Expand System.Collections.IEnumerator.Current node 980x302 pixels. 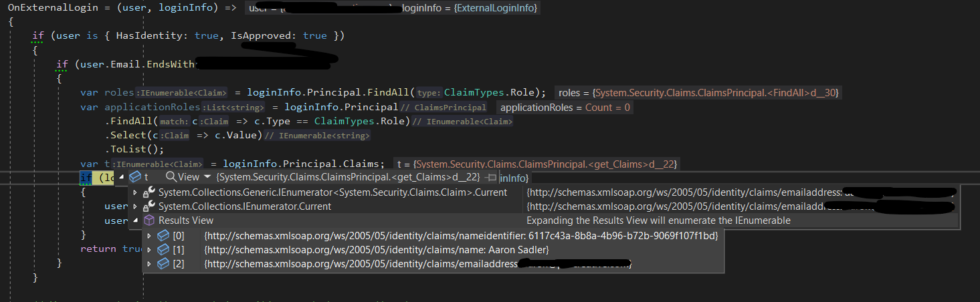click(x=135, y=206)
